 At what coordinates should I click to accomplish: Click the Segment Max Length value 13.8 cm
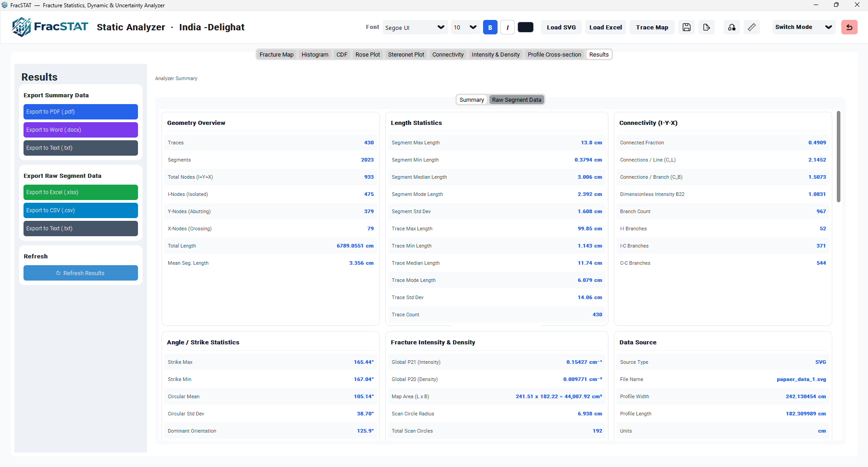[x=591, y=143]
